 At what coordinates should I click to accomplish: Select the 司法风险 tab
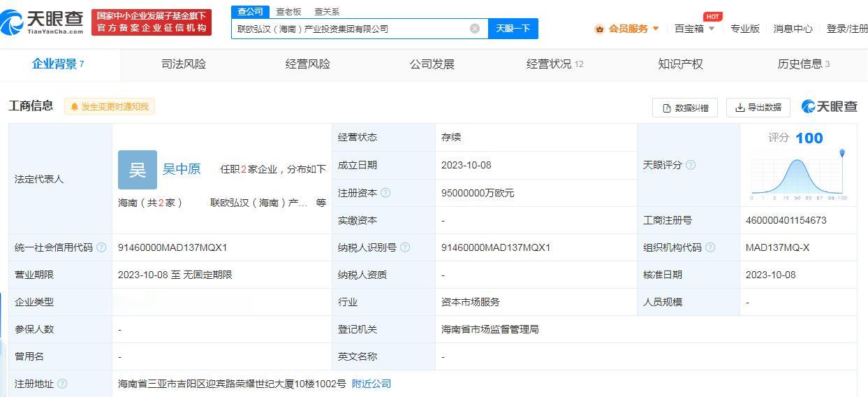[184, 64]
